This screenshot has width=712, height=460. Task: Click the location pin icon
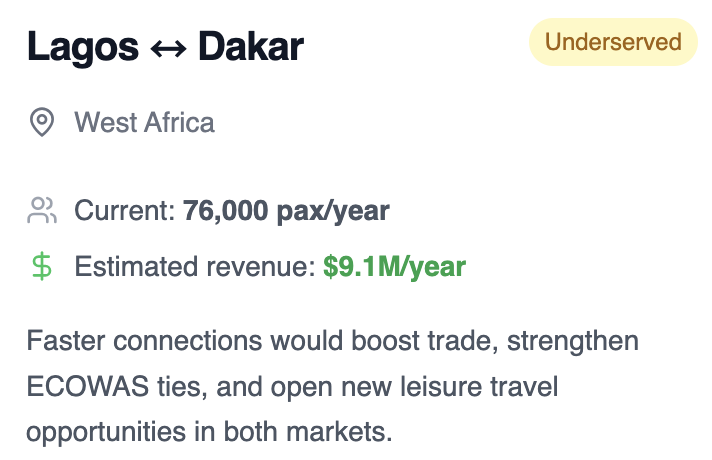point(42,122)
